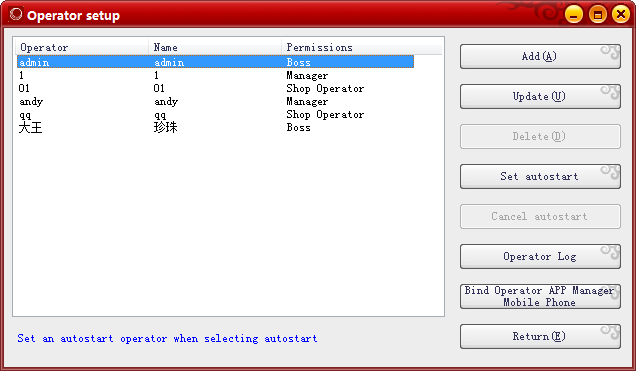Image resolution: width=636 pixels, height=371 pixels.
Task: Click the Return(E) button
Action: (540, 336)
